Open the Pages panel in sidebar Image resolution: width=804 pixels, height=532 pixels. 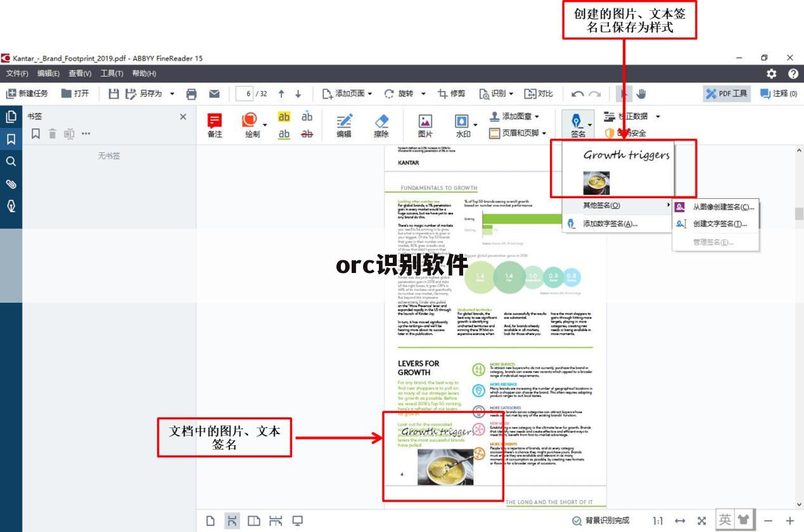pyautogui.click(x=11, y=117)
